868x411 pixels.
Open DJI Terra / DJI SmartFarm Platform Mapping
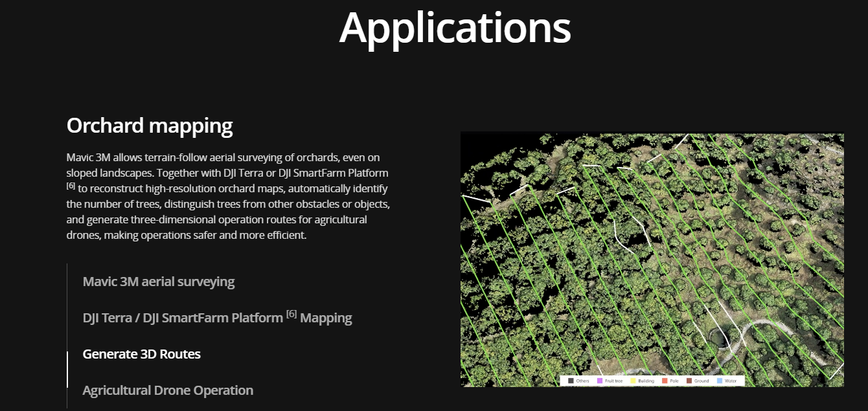pos(217,317)
